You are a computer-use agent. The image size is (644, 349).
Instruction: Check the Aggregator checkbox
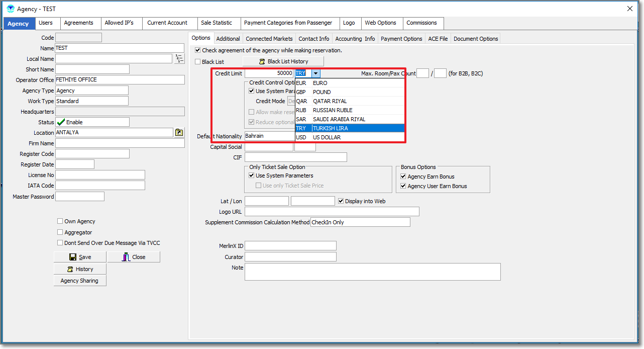(60, 232)
